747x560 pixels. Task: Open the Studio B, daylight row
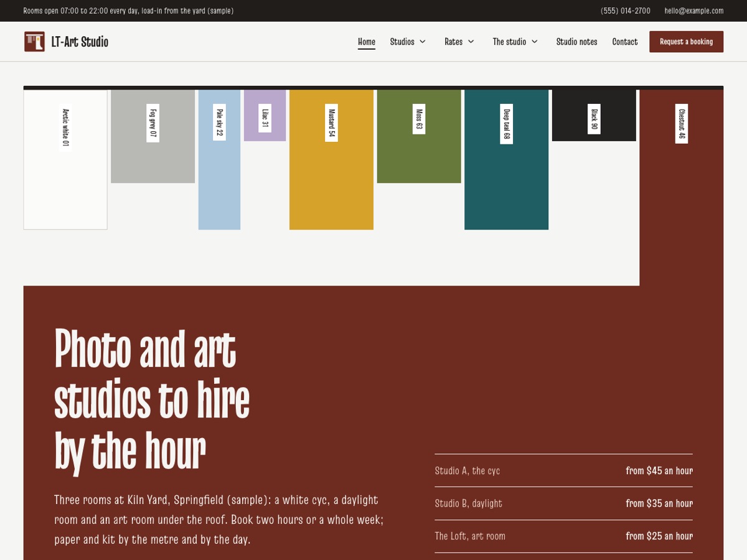pyautogui.click(x=563, y=503)
